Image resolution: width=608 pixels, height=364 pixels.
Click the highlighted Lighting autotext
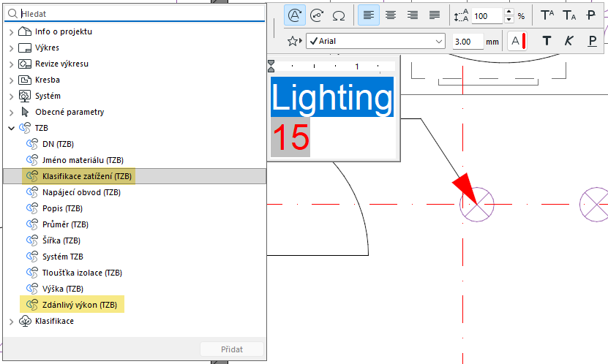coord(332,96)
